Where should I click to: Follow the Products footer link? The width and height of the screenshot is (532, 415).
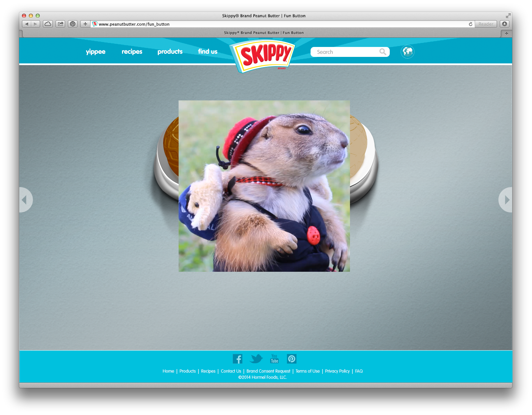click(188, 371)
